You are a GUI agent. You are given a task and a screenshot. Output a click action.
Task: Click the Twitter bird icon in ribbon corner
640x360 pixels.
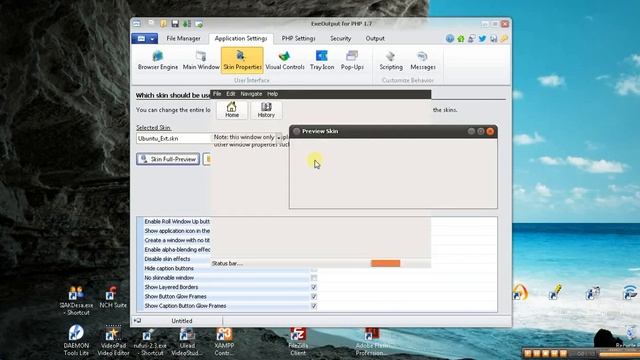pyautogui.click(x=482, y=38)
